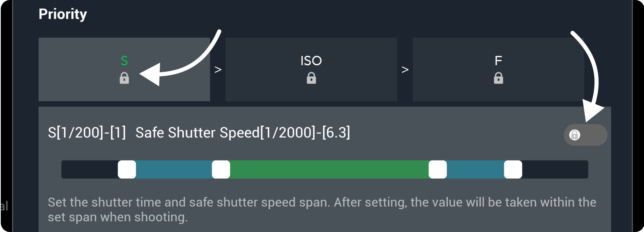Click the second white slider handle
Image resolution: width=644 pixels, height=232 pixels.
point(221,169)
